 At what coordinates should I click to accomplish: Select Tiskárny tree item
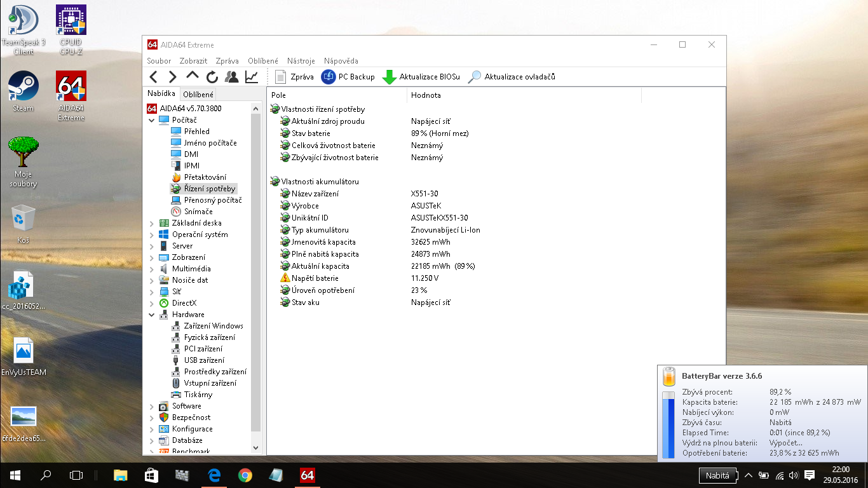click(198, 395)
